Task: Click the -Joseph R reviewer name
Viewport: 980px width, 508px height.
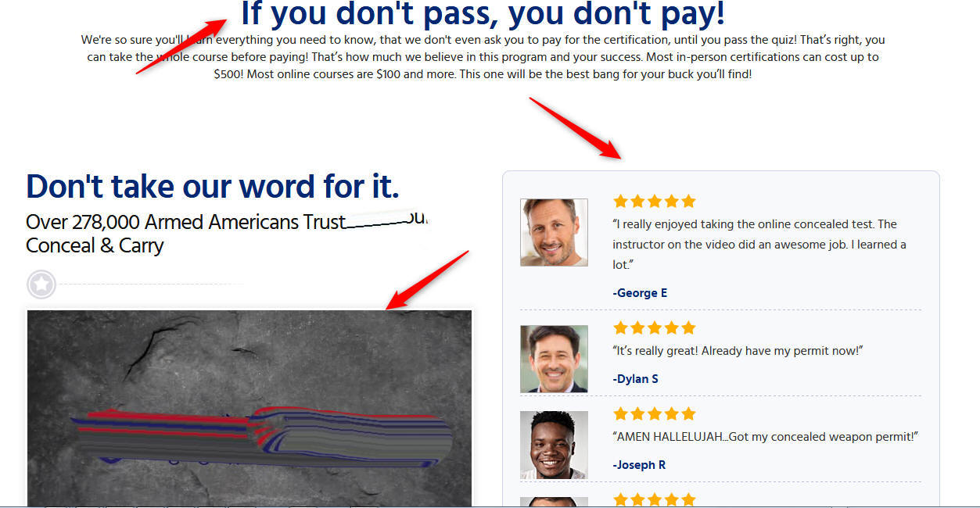Action: click(639, 465)
